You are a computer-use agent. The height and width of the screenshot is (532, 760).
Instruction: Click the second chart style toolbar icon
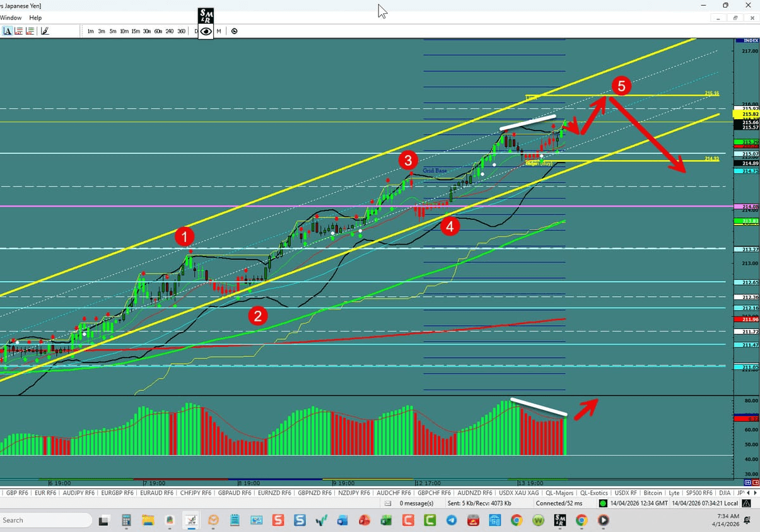pos(19,30)
